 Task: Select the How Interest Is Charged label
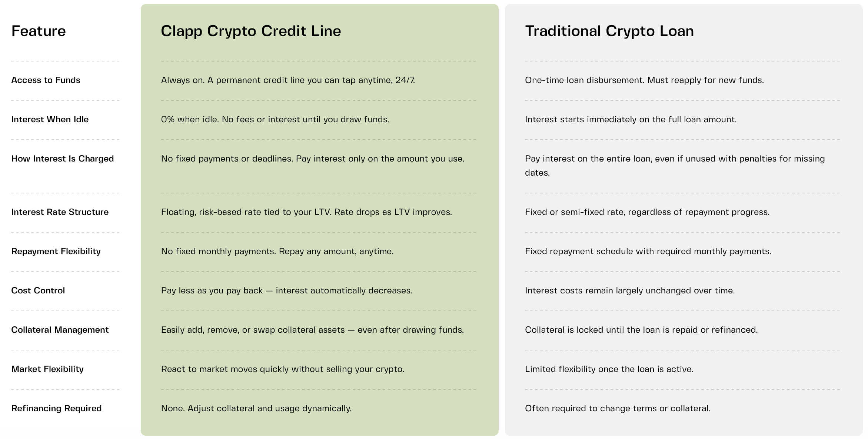63,159
